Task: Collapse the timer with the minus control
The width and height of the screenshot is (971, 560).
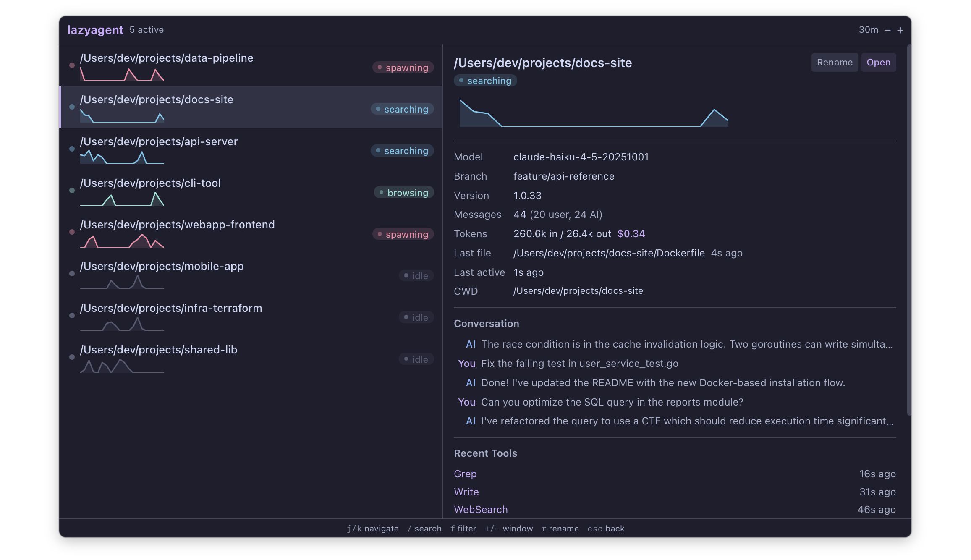Action: 887,30
